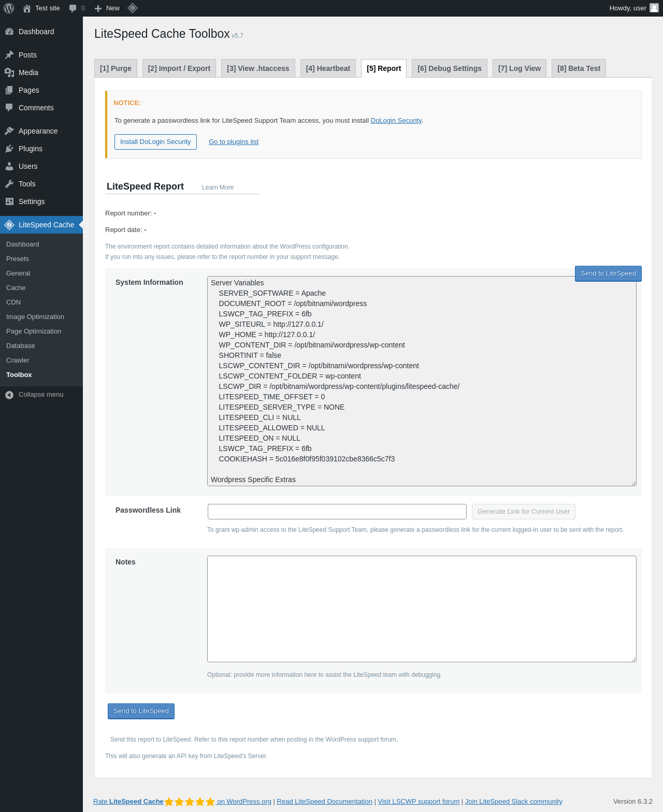
Task: Click the Tools wrench icon
Action: point(9,184)
